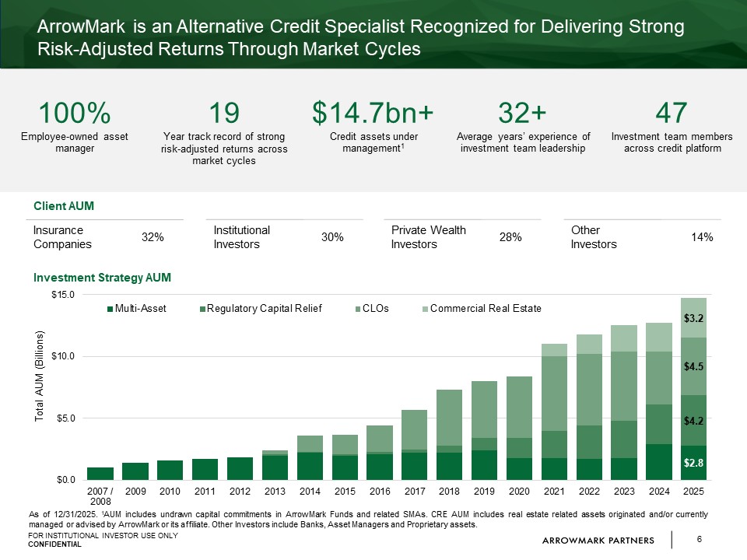The image size is (747, 560).
Task: Select the $14.7bn+ credit assets figure
Action: 372,113
